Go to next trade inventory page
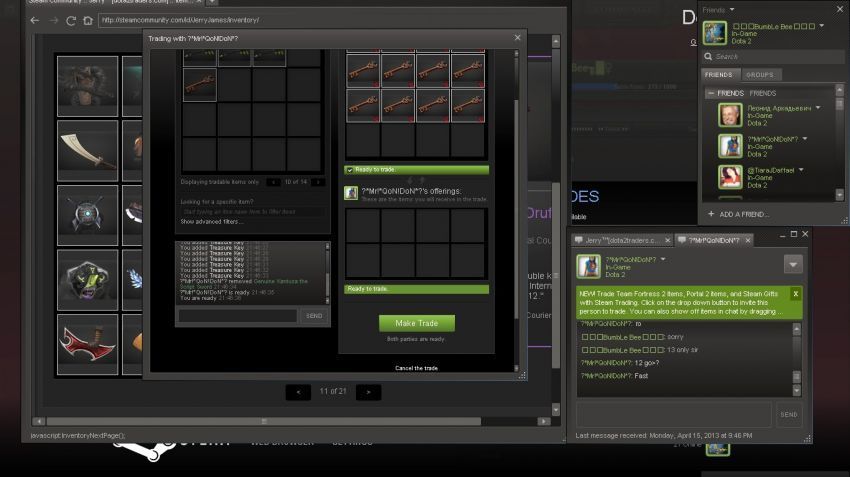 click(x=318, y=182)
